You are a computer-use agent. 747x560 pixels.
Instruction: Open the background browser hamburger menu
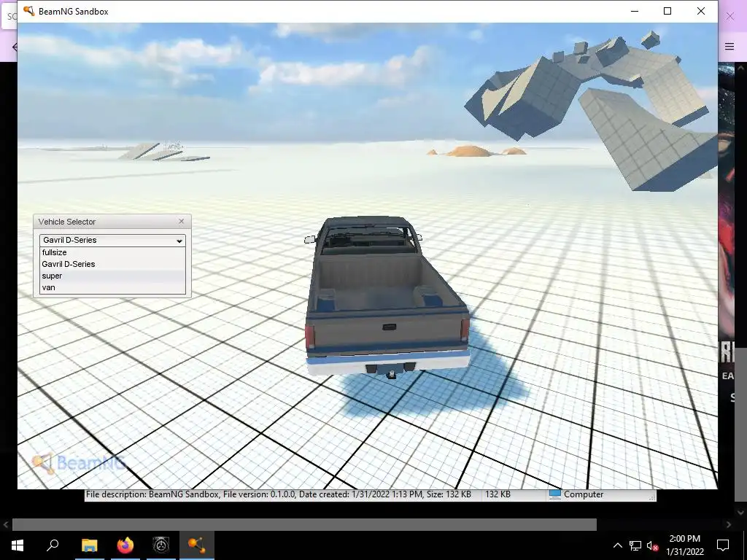point(729,46)
